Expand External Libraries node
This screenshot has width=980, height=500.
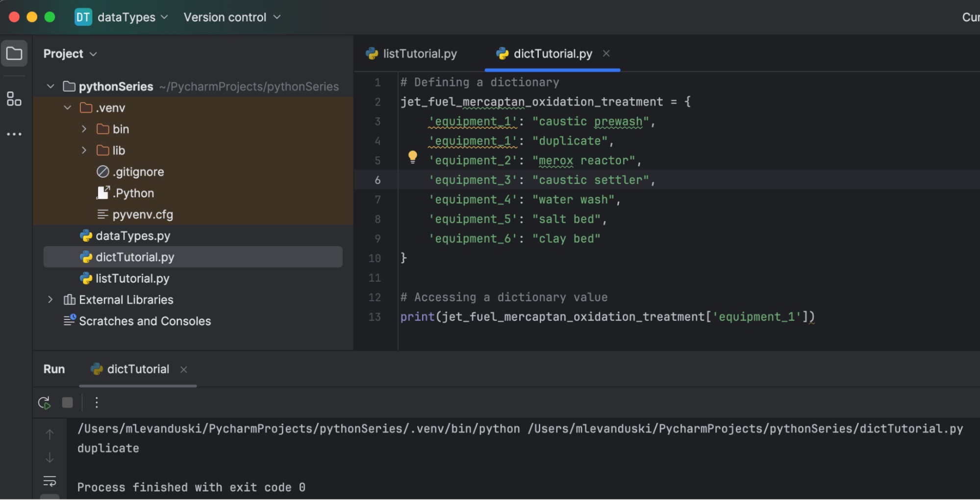pyautogui.click(x=50, y=299)
